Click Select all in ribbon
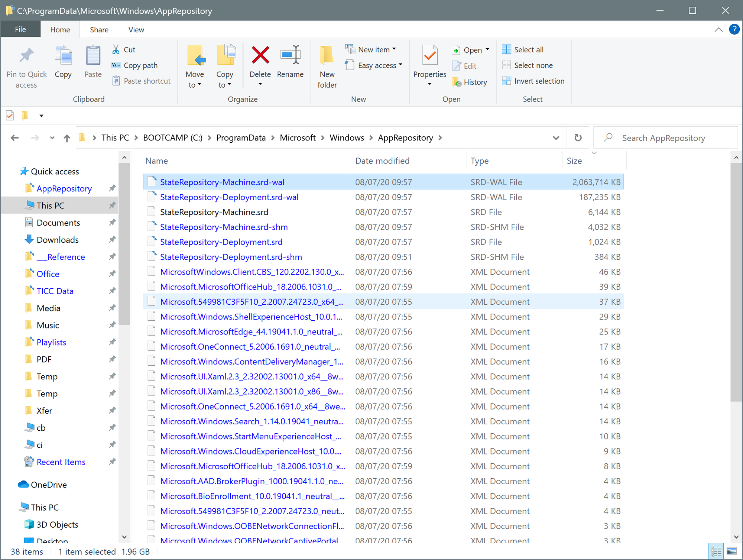The width and height of the screenshot is (743, 560). (523, 49)
